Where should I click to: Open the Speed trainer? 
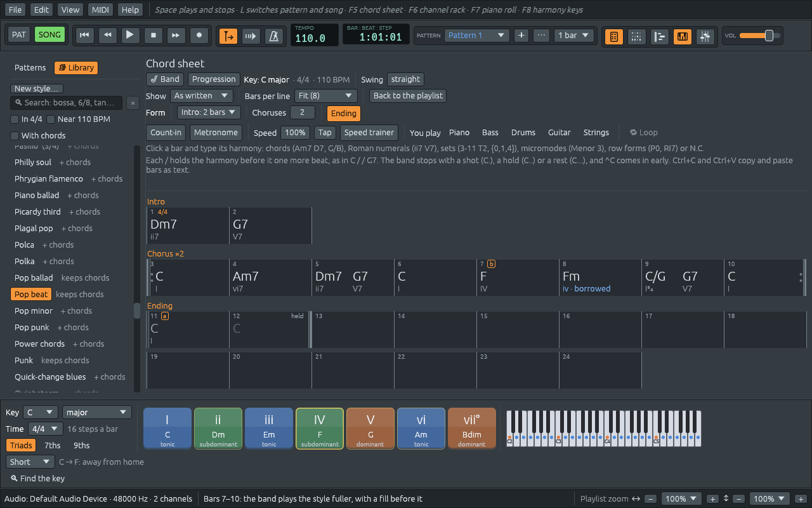pos(369,133)
